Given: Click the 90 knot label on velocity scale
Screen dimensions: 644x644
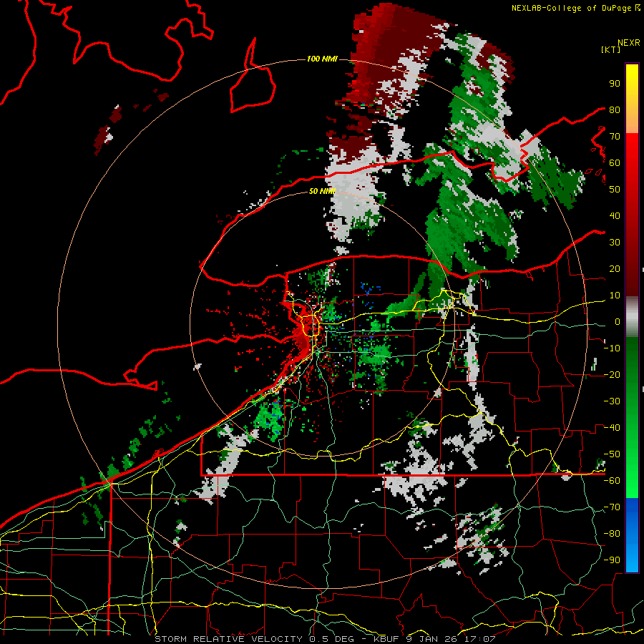Looking at the screenshot, I should pos(615,84).
